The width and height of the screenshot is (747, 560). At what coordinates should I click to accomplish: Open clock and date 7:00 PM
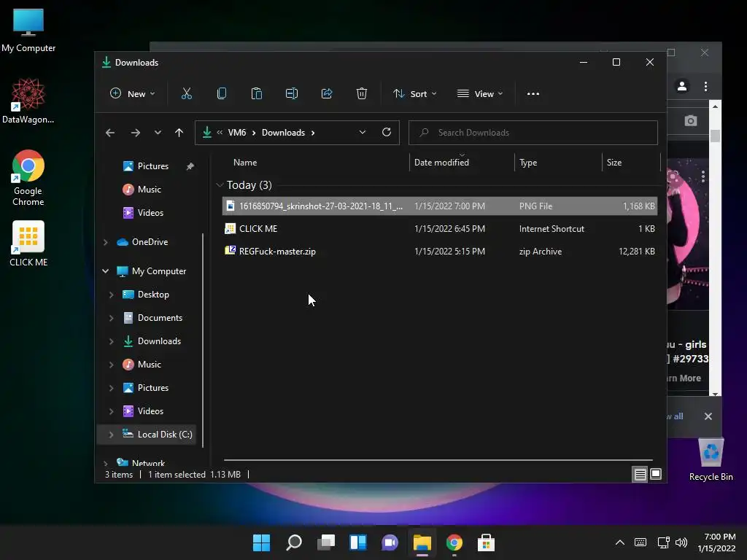point(716,542)
